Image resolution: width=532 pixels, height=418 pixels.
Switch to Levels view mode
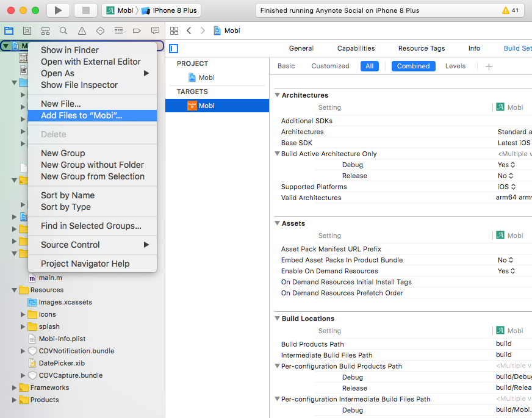pos(455,66)
